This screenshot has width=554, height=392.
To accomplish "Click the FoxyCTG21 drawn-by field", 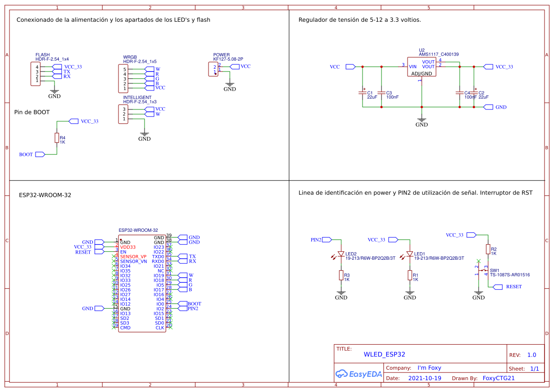I will 498,378.
